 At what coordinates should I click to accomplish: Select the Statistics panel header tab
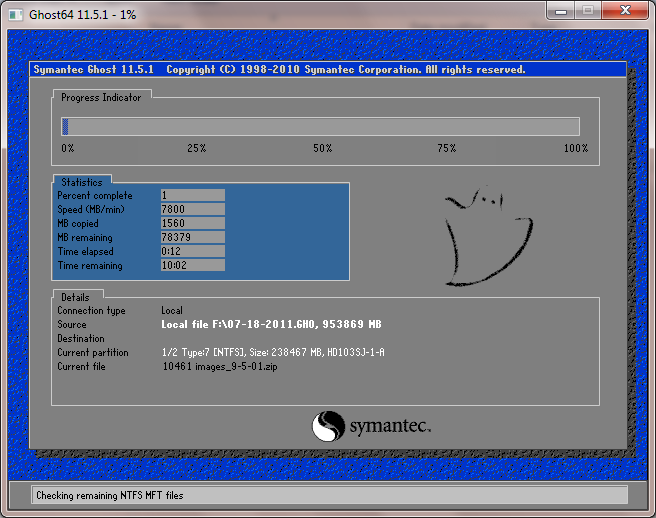point(82,182)
